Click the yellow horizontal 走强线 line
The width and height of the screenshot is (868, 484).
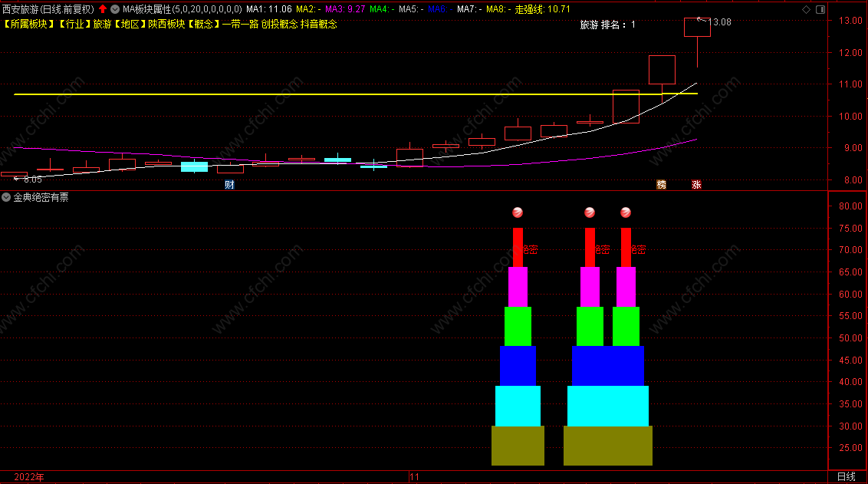click(x=355, y=94)
